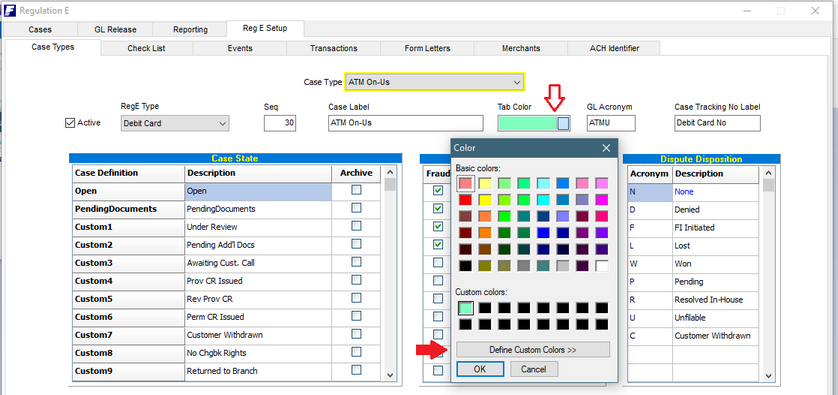This screenshot has width=838, height=395.
Task: Select the 'Denied' disposition row
Action: (693, 210)
